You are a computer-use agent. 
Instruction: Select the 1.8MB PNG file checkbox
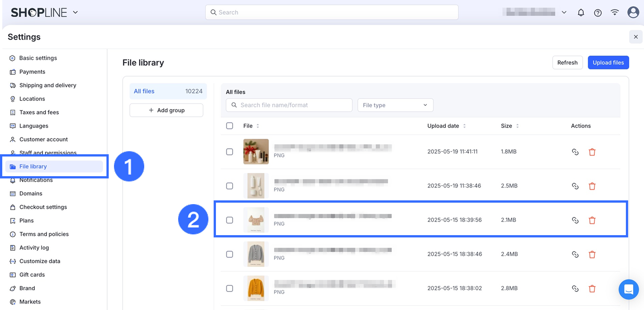230,152
